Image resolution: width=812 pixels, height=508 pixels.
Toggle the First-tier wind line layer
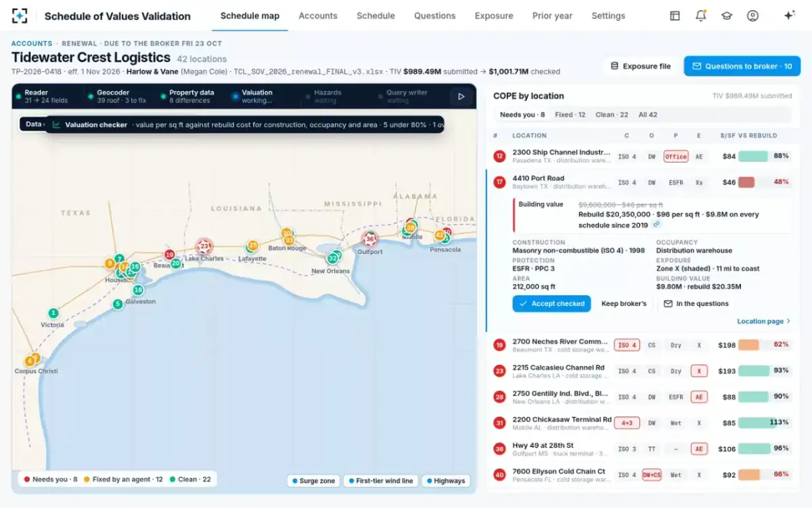pyautogui.click(x=380, y=481)
